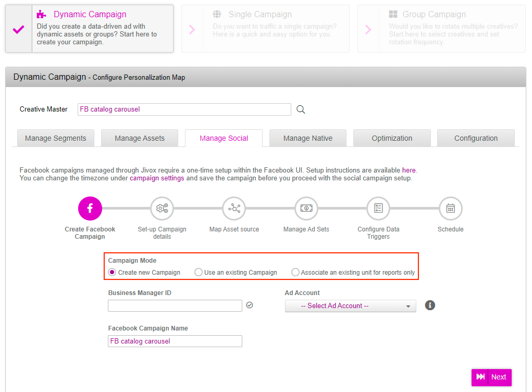Click the 'Configure Data Triggers' step label

tap(378, 233)
